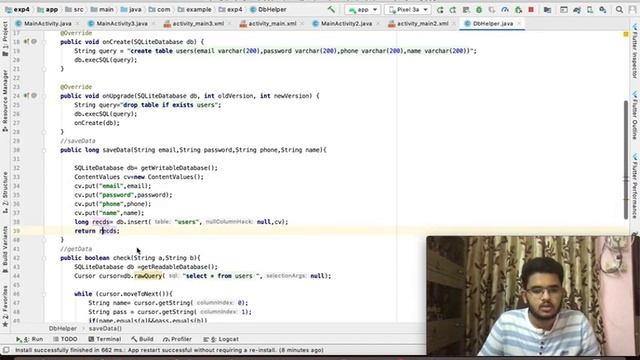The width and height of the screenshot is (640, 360).
Task: Click the DbHelper class in top breadcrumb
Action: click(268, 9)
